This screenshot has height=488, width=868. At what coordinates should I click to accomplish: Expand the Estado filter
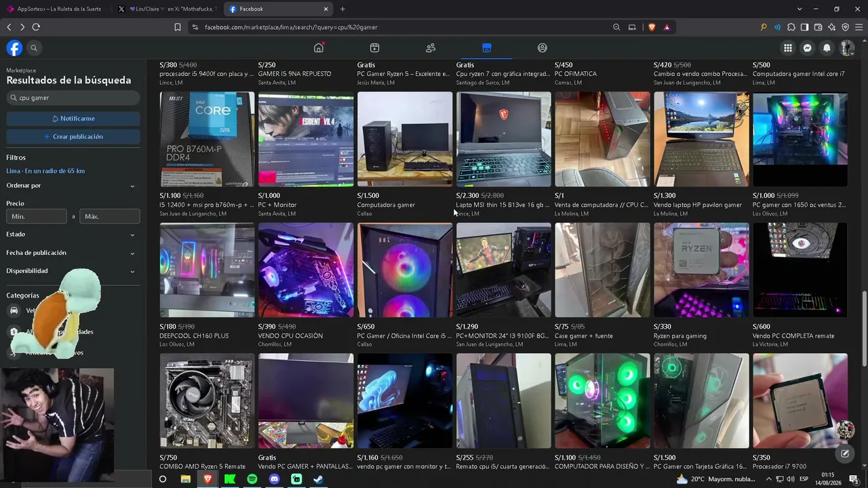pyautogui.click(x=71, y=235)
